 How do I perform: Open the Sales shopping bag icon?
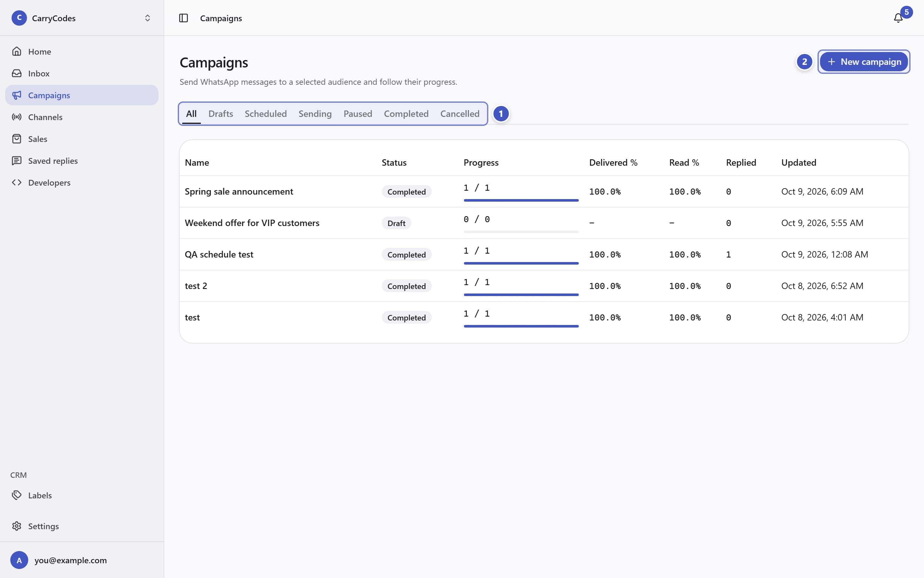[16, 139]
